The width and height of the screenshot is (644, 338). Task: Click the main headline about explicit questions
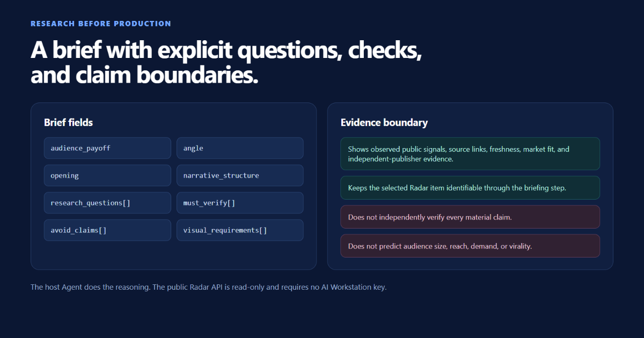coord(226,63)
